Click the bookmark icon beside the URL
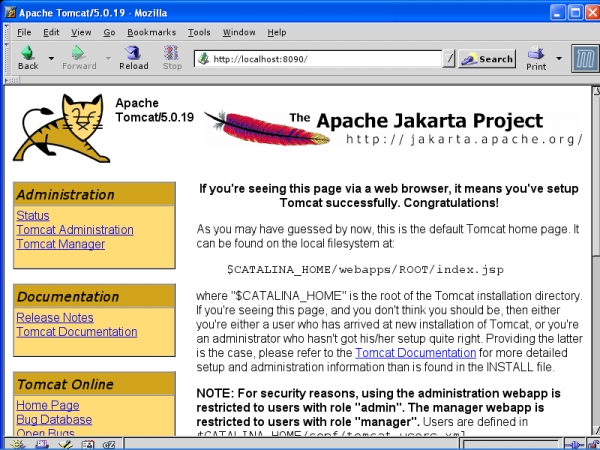 204,59
